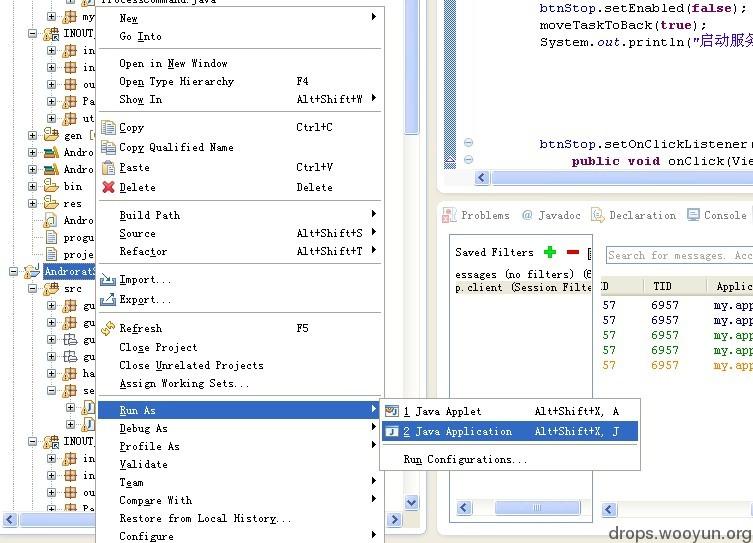Image resolution: width=753 pixels, height=543 pixels.
Task: Expand the Pa package node
Action: [51, 101]
